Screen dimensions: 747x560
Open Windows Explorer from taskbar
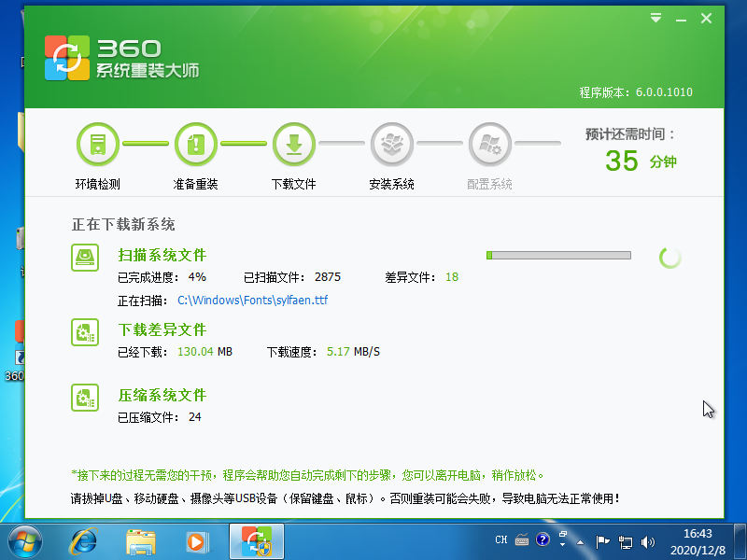point(141,542)
